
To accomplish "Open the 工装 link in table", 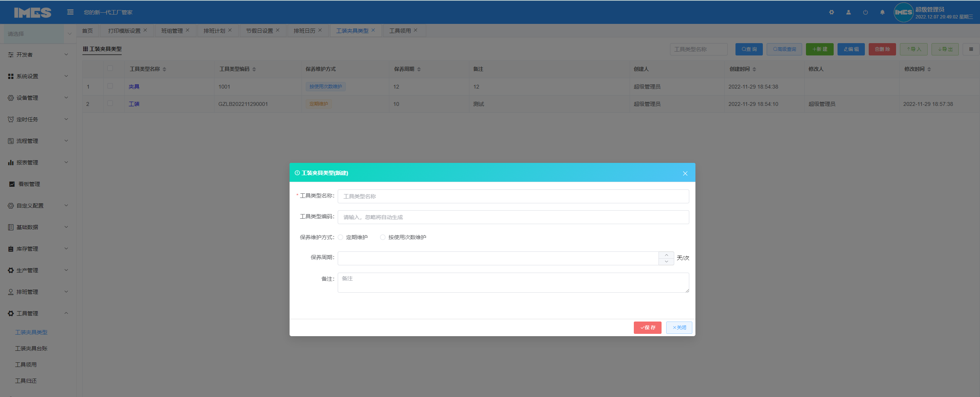I will pyautogui.click(x=134, y=104).
